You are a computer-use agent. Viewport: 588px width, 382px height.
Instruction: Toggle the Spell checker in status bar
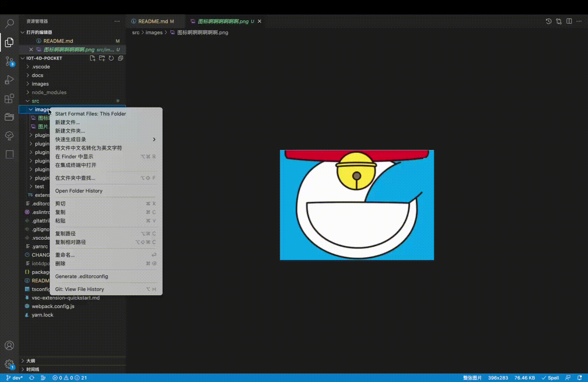coord(550,378)
